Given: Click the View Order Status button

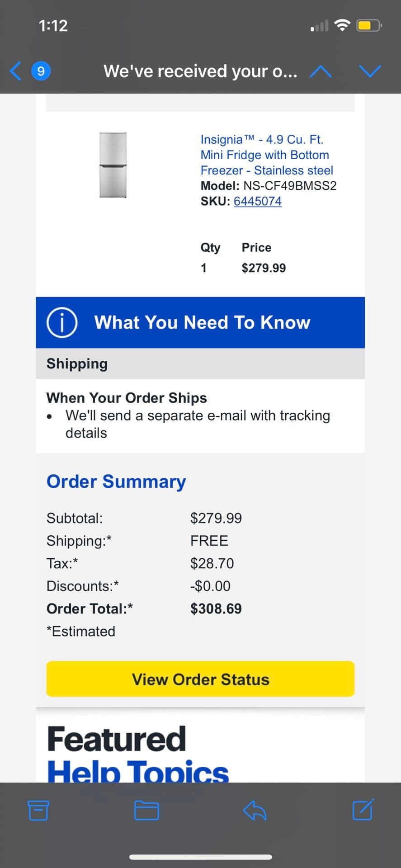Looking at the screenshot, I should pyautogui.click(x=200, y=679).
